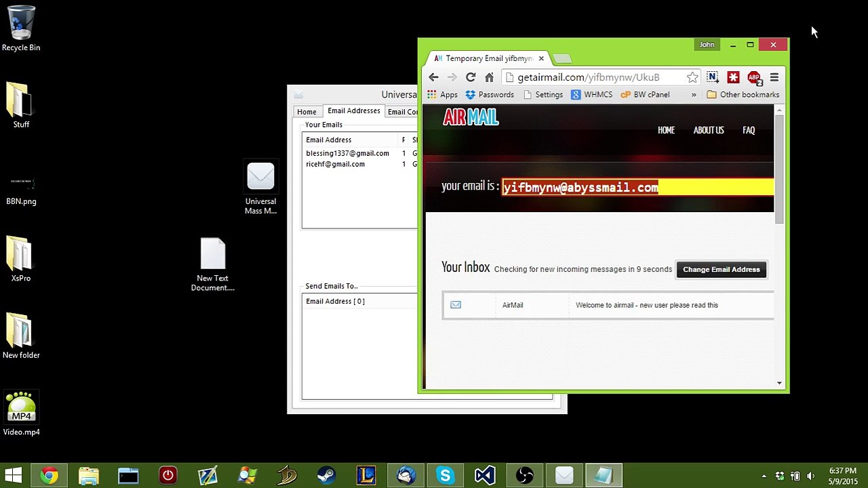Click the red power icon in taskbar
The width and height of the screenshot is (868, 488).
(x=167, y=476)
